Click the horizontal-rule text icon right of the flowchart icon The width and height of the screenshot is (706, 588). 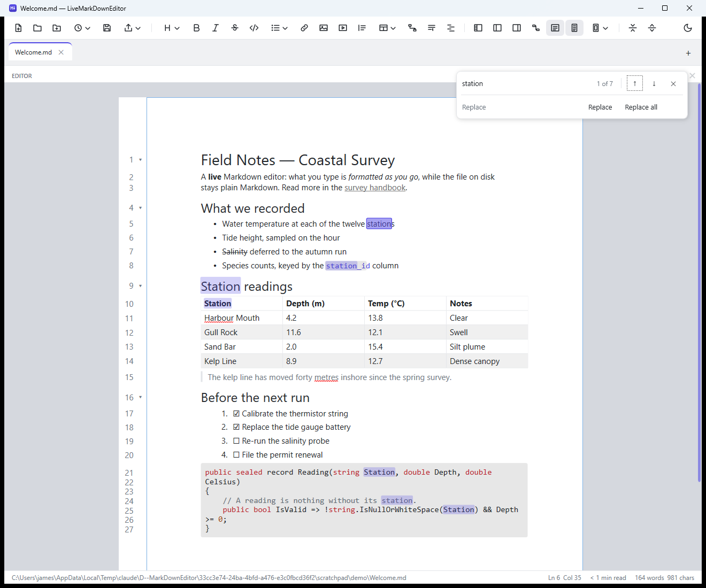[432, 28]
